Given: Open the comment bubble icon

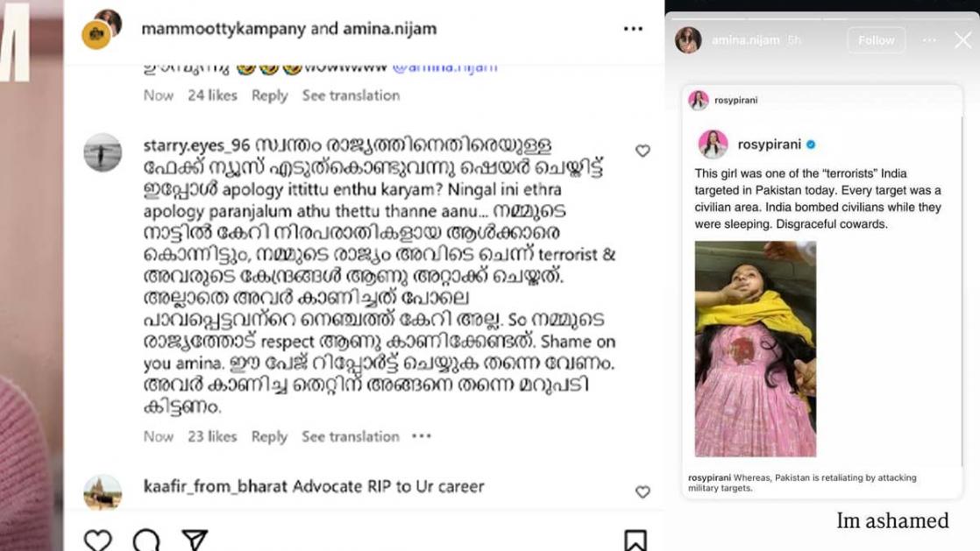Looking at the screenshot, I should tap(146, 540).
